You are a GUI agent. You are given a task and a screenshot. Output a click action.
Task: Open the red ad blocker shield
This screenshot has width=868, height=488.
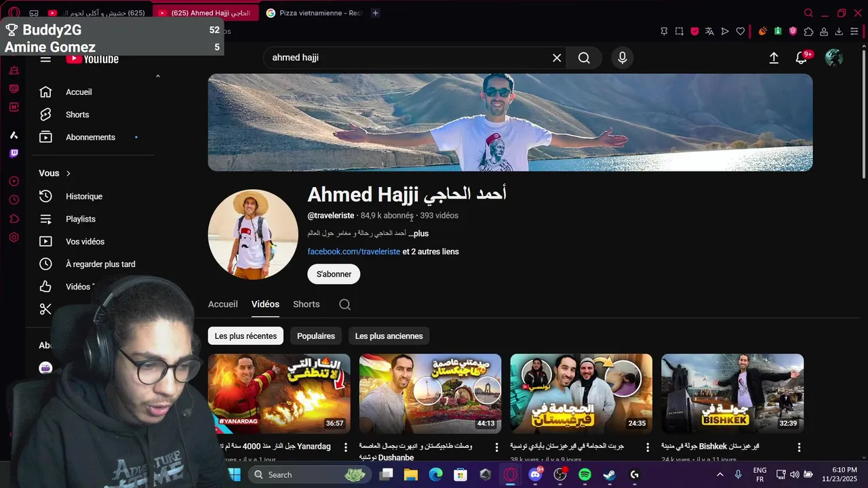(x=695, y=31)
